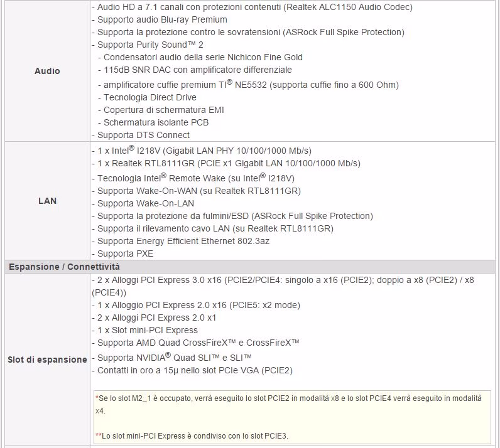This screenshot has height=448, width=500.
Task: Click the NVIDIA Quad SLI support line
Action: click(171, 358)
